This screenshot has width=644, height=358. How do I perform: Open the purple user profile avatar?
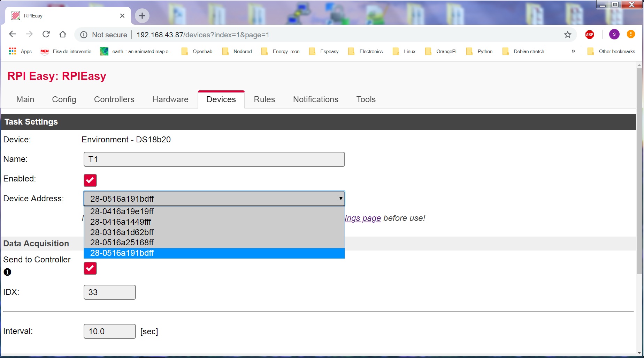pos(614,34)
